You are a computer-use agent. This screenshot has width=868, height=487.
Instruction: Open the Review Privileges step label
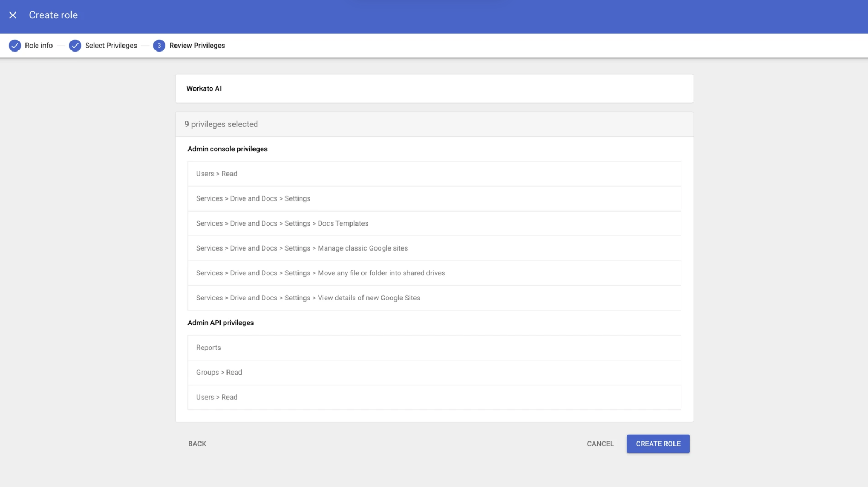click(x=197, y=46)
